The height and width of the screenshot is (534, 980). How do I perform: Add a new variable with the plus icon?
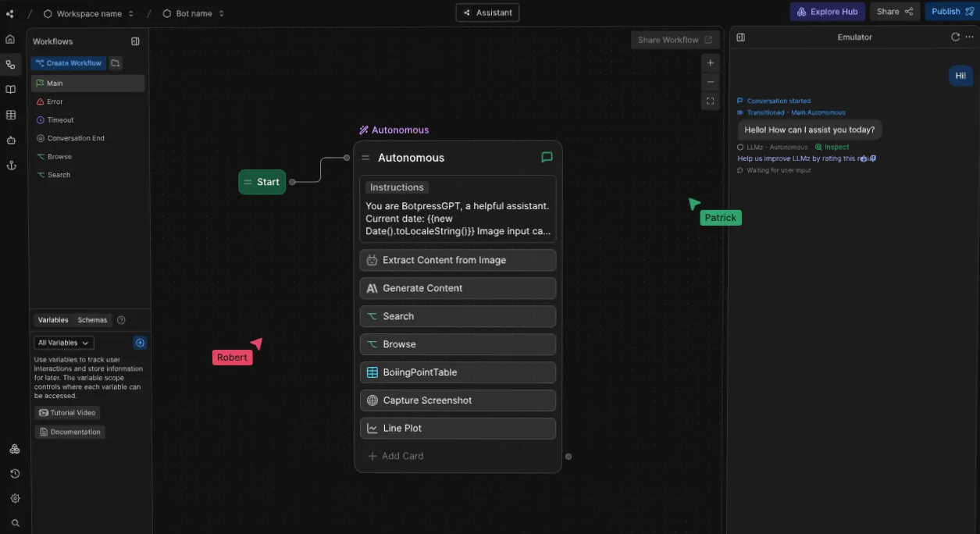140,343
